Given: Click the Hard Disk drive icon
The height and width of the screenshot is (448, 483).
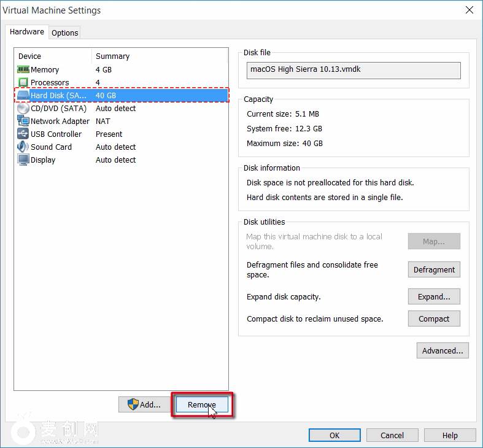Looking at the screenshot, I should point(23,96).
